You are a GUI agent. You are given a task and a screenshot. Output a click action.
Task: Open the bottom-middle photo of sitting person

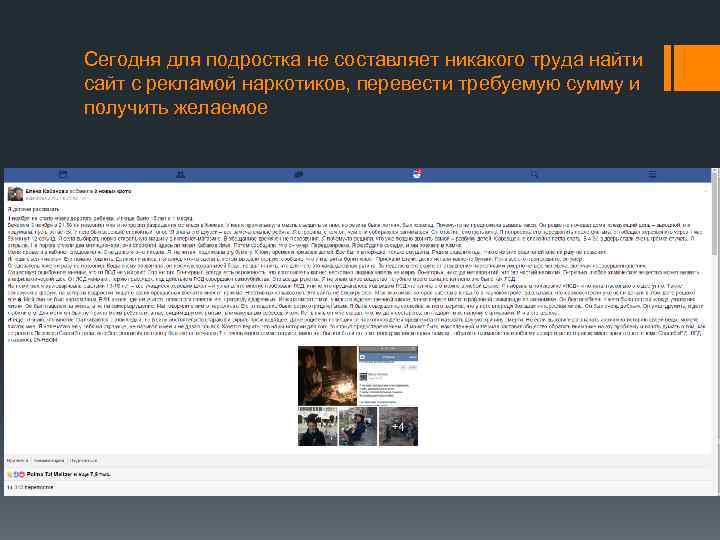[x=358, y=427]
